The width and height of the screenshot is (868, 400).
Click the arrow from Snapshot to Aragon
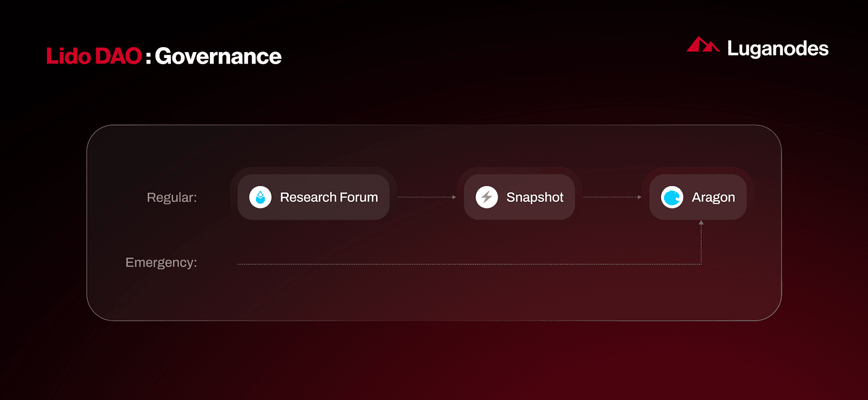(x=612, y=197)
